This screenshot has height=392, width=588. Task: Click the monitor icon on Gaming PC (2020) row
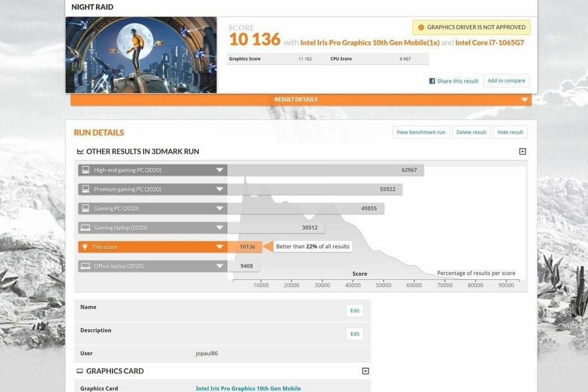86,208
